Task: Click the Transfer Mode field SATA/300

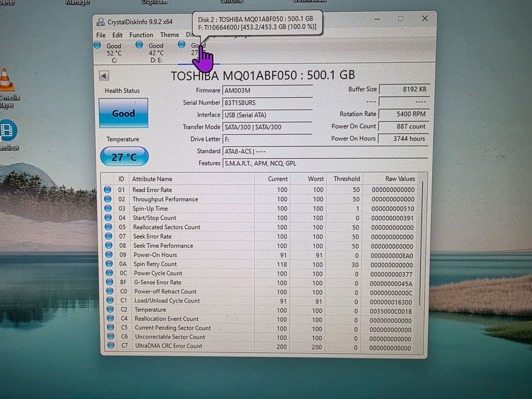Action: (x=267, y=127)
